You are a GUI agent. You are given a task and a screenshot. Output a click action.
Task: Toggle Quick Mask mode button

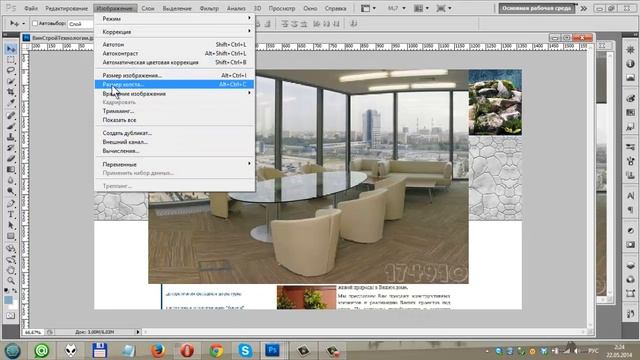pyautogui.click(x=11, y=316)
